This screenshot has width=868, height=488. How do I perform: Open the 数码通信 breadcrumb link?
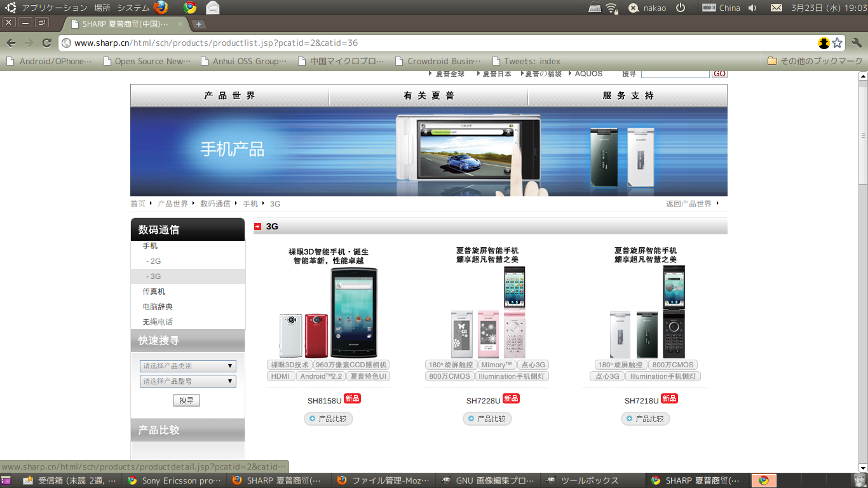[x=215, y=204]
